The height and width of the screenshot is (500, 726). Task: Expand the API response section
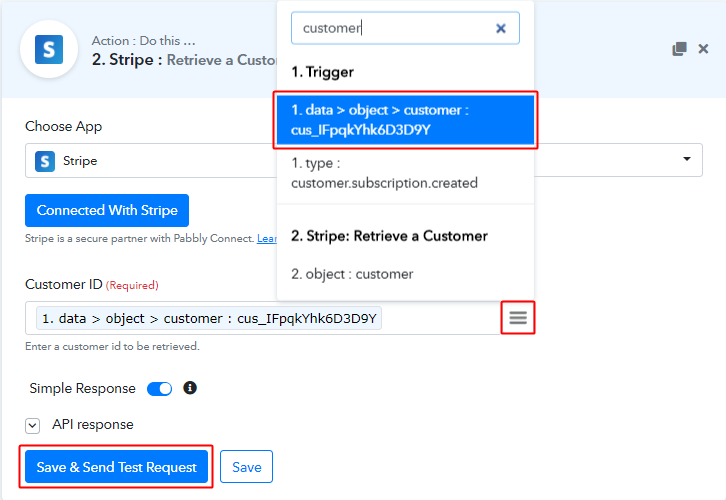tap(32, 425)
